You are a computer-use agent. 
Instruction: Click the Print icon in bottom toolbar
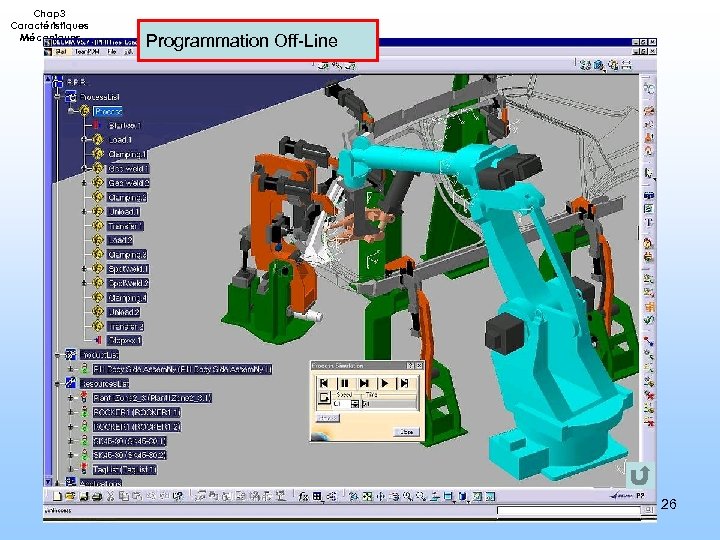(x=96, y=496)
